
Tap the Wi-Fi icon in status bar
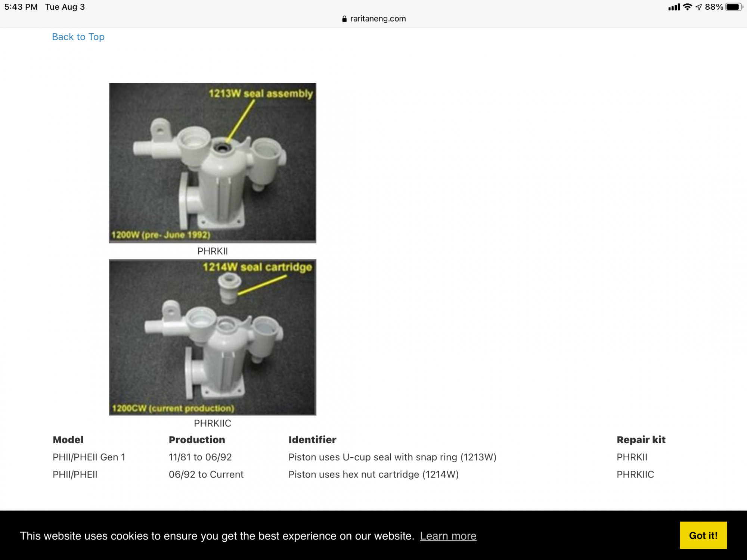687,7
